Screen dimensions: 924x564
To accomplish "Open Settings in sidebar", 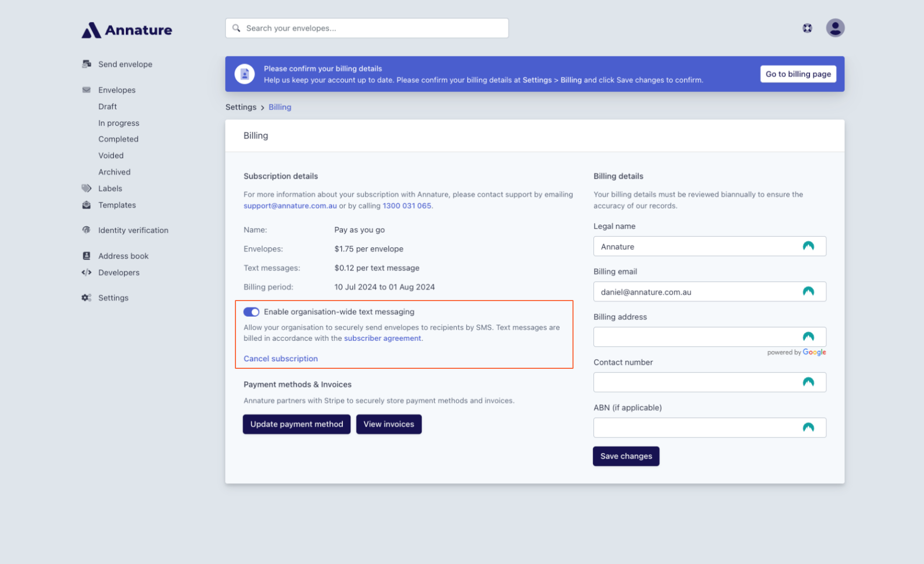I will (x=113, y=298).
